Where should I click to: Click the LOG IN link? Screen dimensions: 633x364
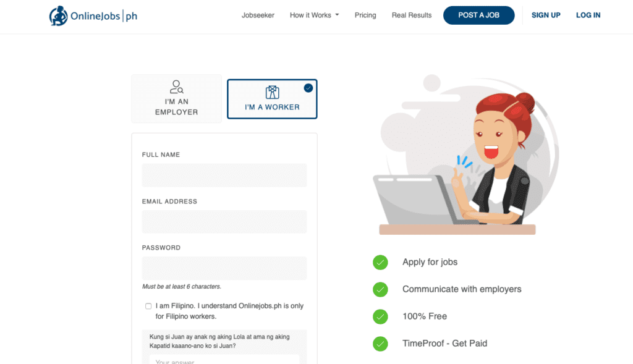(588, 15)
